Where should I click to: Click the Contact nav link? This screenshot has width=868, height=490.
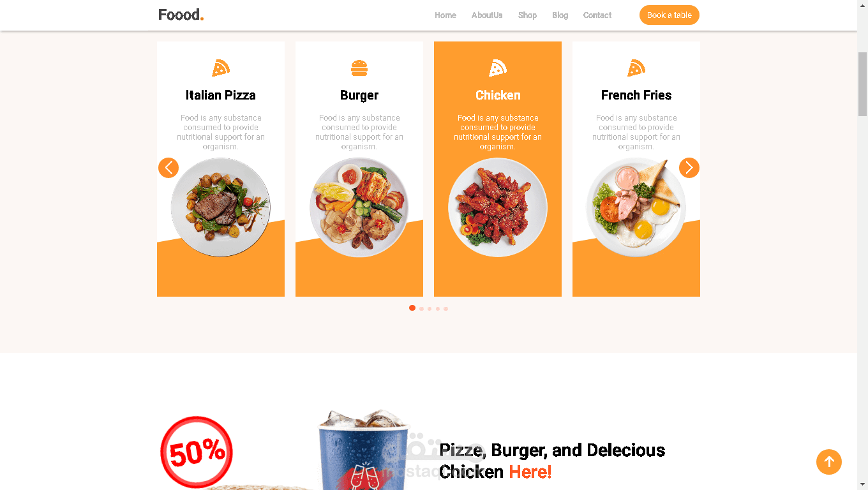pyautogui.click(x=597, y=15)
